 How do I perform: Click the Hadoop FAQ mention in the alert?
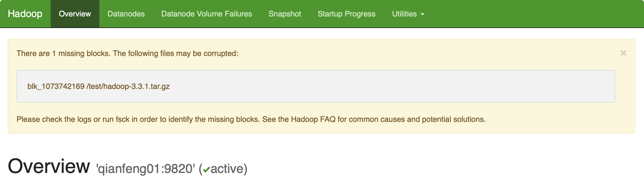click(x=313, y=119)
